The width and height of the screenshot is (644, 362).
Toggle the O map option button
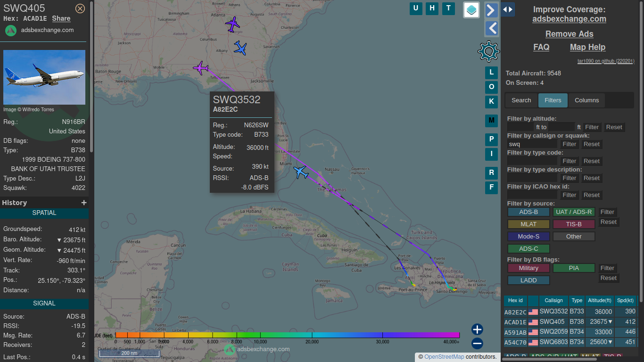pos(491,87)
